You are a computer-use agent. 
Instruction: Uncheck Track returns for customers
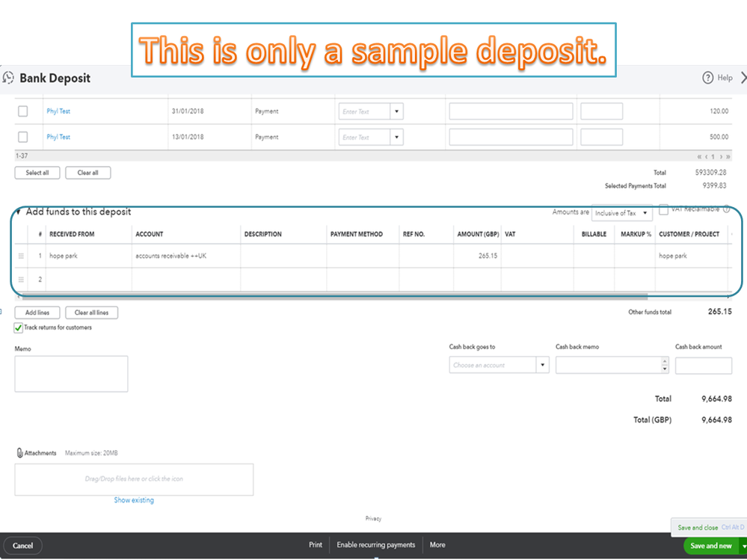(x=19, y=327)
